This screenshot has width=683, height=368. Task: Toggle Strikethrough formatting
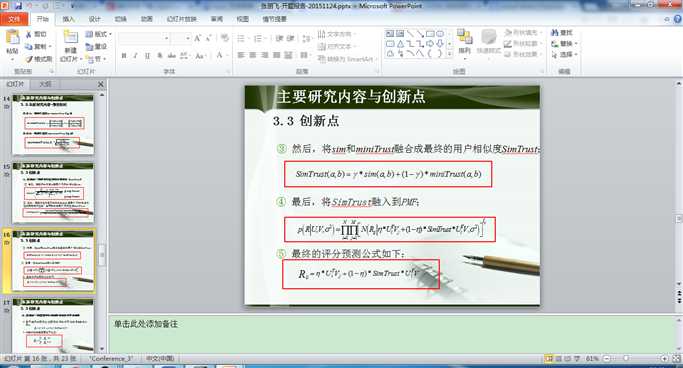pyautogui.click(x=172, y=55)
